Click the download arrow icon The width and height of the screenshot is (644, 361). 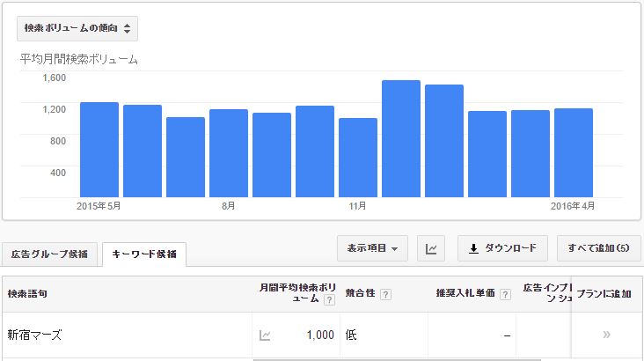click(x=473, y=248)
